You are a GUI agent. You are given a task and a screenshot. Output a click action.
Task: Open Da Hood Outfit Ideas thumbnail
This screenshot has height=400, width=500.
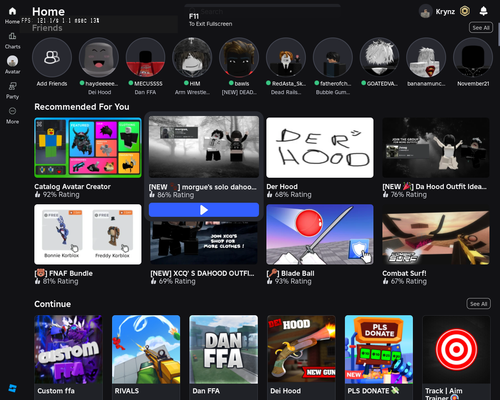(x=436, y=147)
